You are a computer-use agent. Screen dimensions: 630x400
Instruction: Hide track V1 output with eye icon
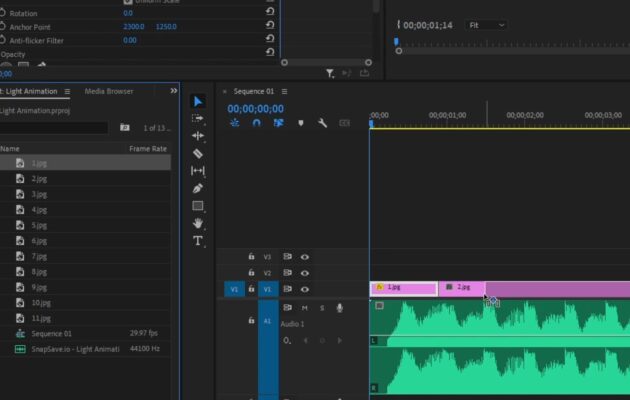305,288
